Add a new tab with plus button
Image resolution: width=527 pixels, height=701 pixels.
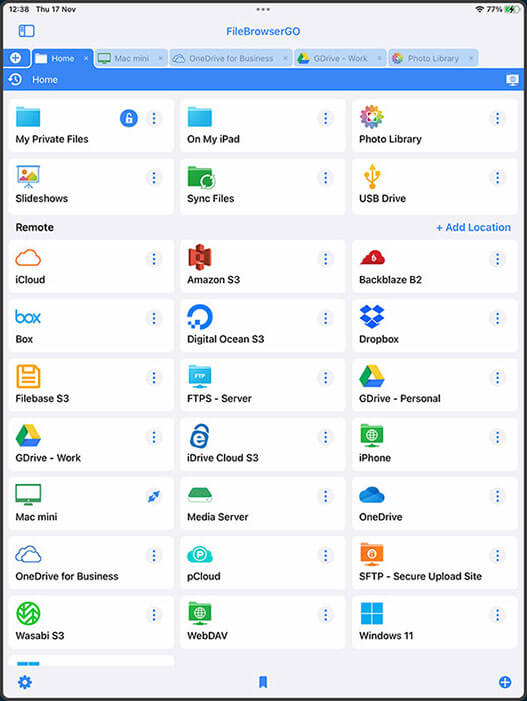[x=16, y=58]
